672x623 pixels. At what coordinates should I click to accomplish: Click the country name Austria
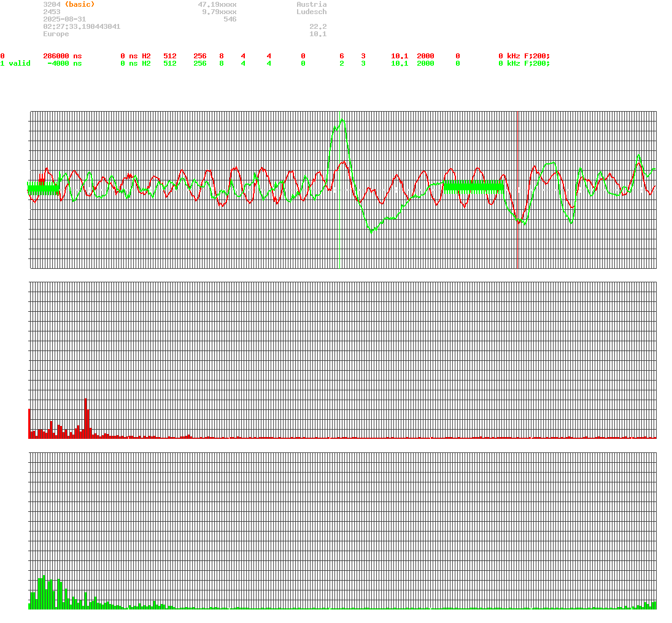click(312, 4)
